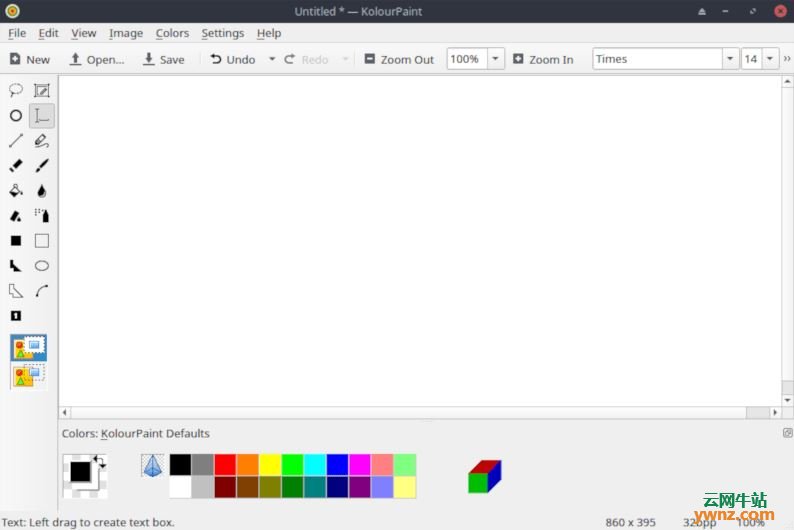Click the keep-above arrow icon in title bar
Image resolution: width=794 pixels, height=530 pixels.
click(702, 11)
